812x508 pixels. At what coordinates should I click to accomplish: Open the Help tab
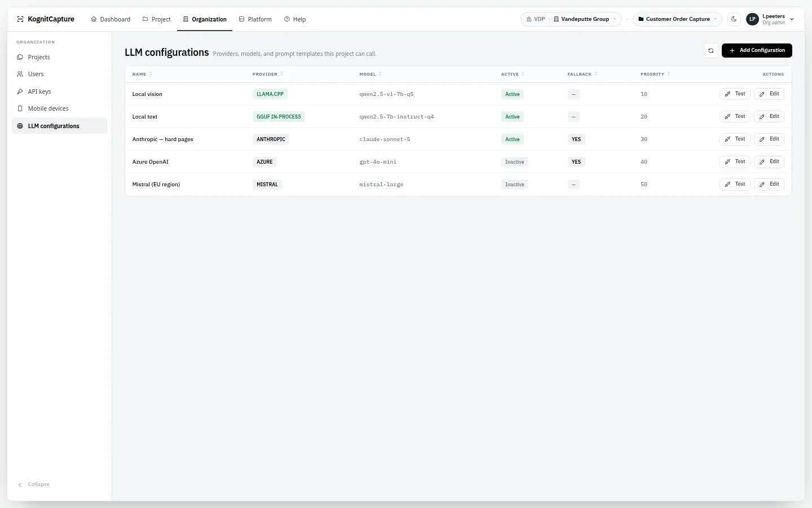click(x=295, y=19)
